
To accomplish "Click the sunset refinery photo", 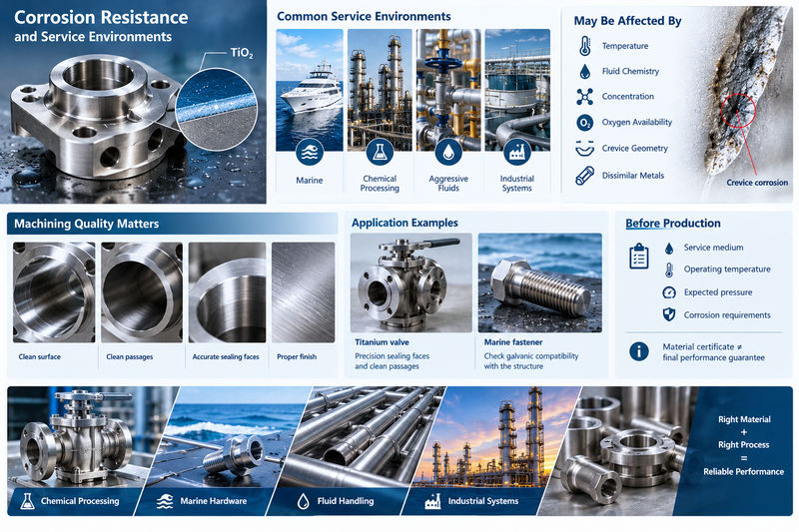I will click(x=494, y=438).
